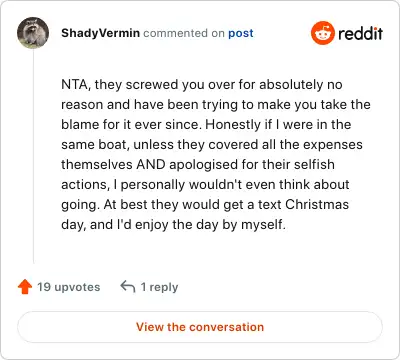Click the reddit wordmark text
Screen dimensions: 400x360
[x=360, y=33]
